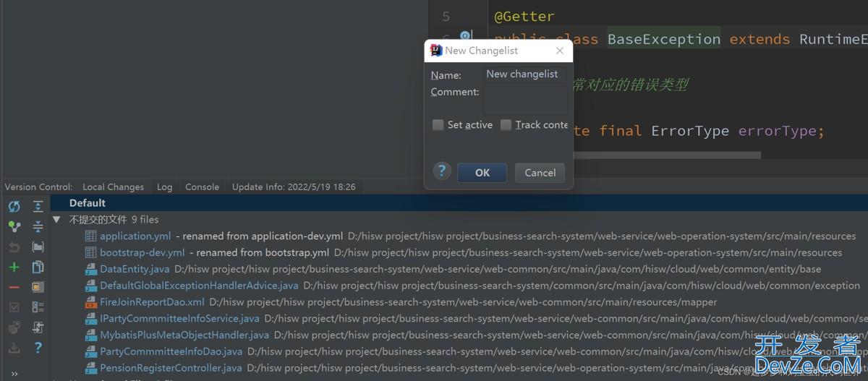
Task: Click the red minus Delete Changelist icon
Action: pos(14,288)
